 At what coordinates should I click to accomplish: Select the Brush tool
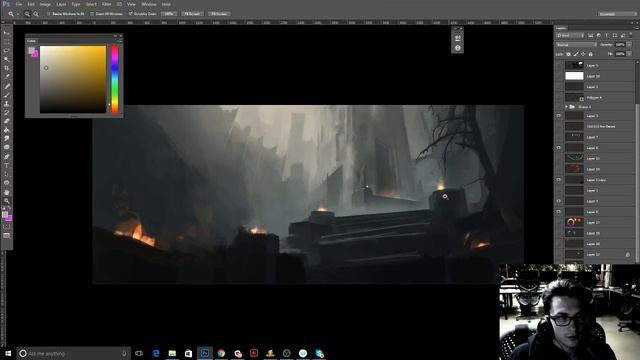pyautogui.click(x=6, y=95)
